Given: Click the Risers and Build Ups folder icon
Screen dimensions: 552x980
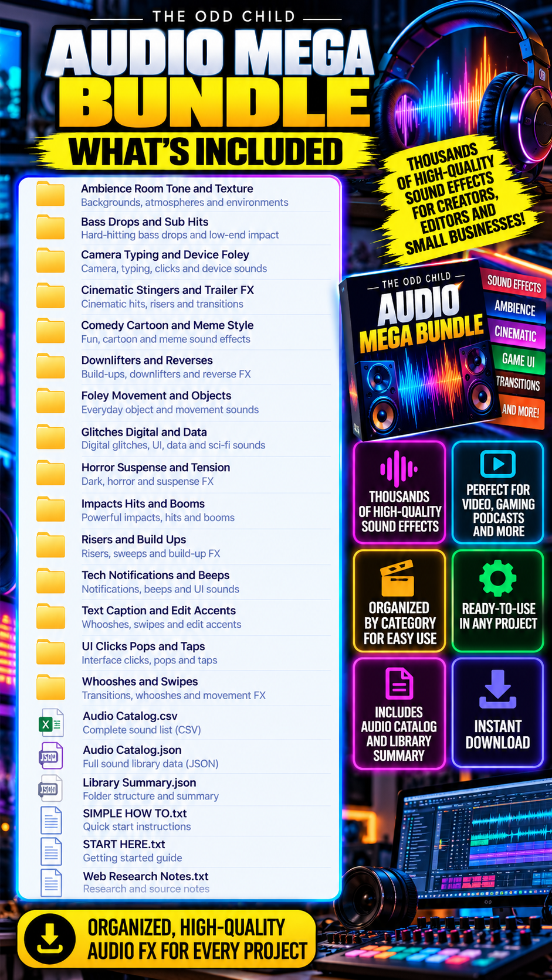Looking at the screenshot, I should [x=50, y=545].
